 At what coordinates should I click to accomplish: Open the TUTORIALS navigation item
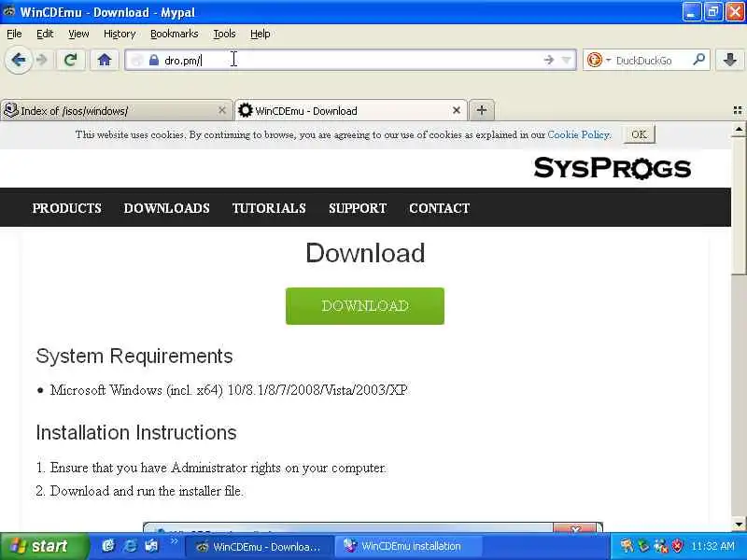coord(269,208)
